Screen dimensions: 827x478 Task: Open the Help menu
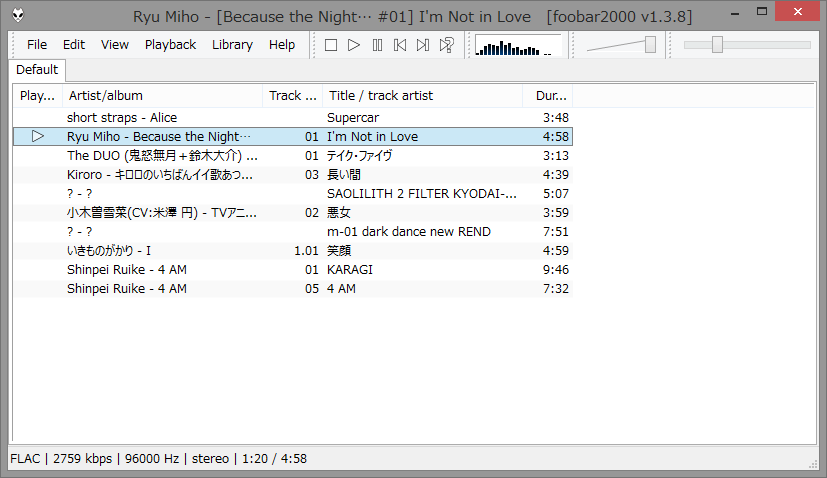click(x=282, y=45)
